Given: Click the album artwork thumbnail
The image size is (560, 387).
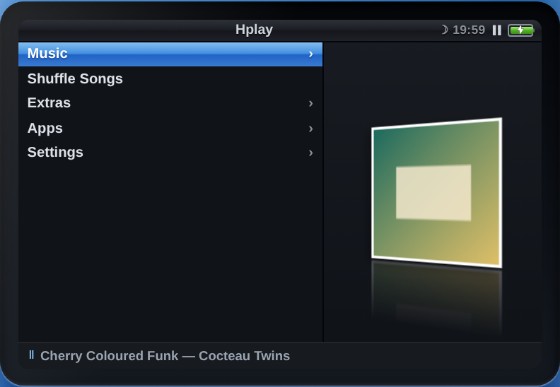Looking at the screenshot, I should [437, 193].
